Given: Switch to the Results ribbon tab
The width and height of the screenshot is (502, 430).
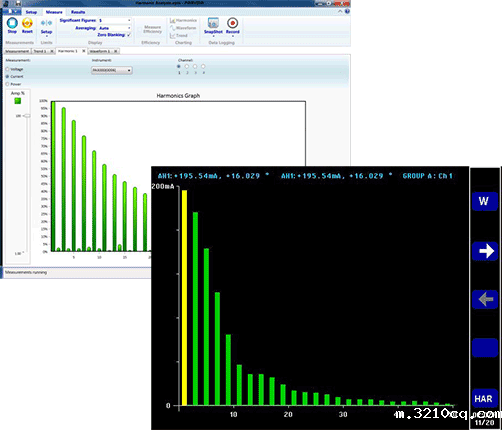Looking at the screenshot, I should [78, 12].
